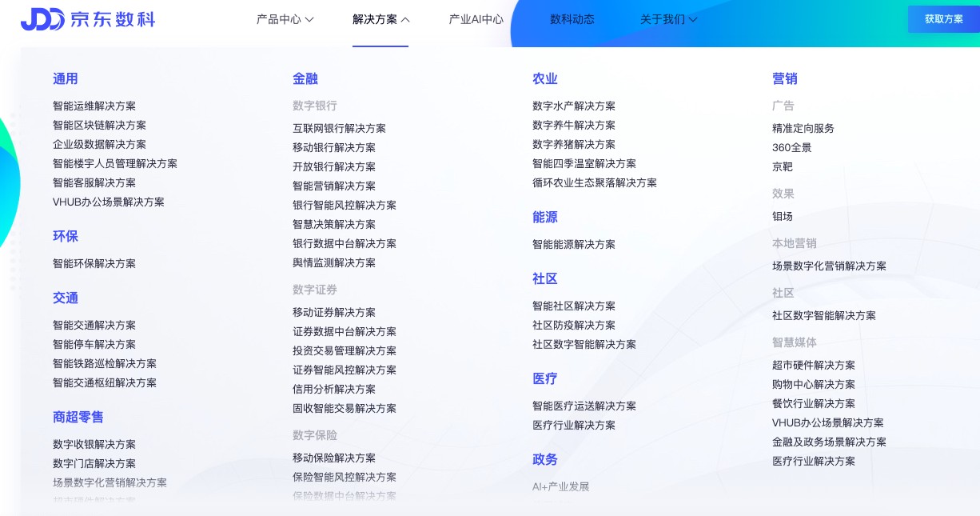Select 智能停车解决方案 under 交通

click(x=94, y=344)
